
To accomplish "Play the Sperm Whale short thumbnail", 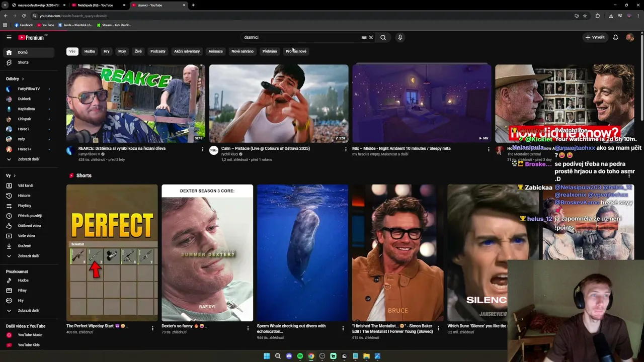I will pos(302,253).
